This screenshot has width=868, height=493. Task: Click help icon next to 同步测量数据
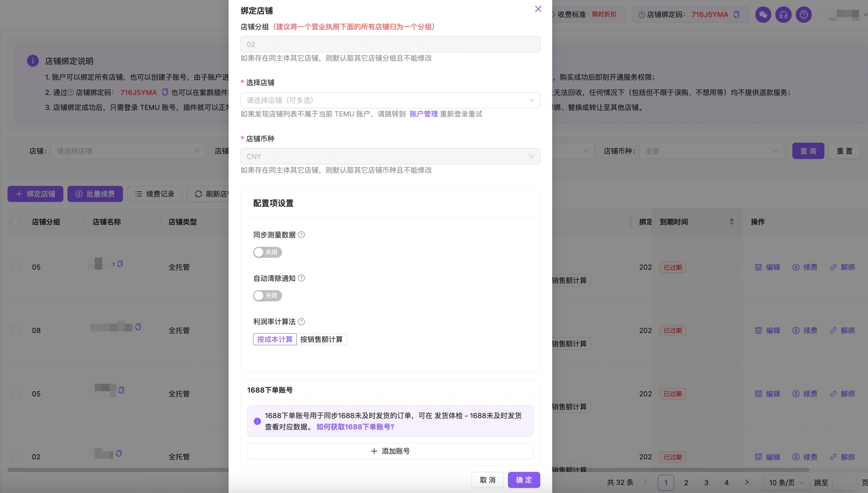(x=302, y=235)
